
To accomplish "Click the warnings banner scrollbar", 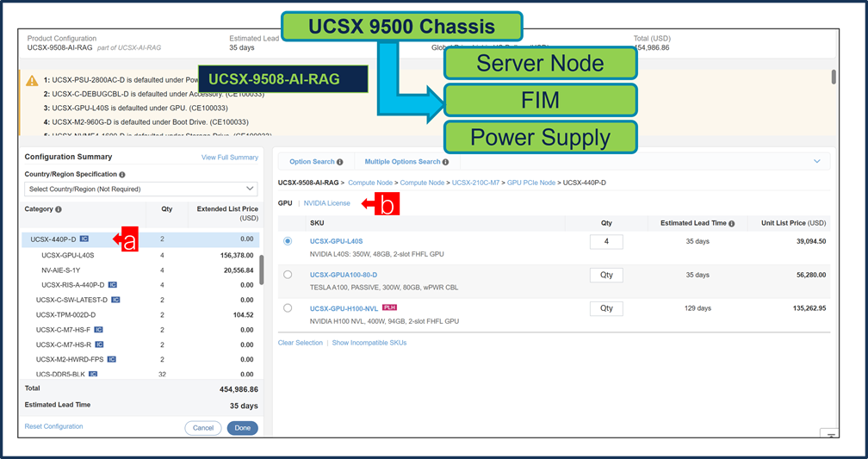I will tap(834, 77).
